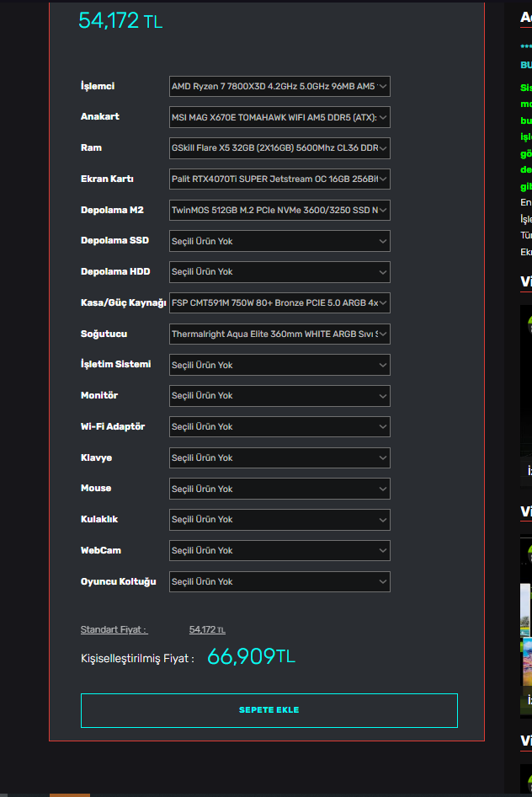Open the Depolama HDD dropdown
532x797 pixels.
(279, 272)
